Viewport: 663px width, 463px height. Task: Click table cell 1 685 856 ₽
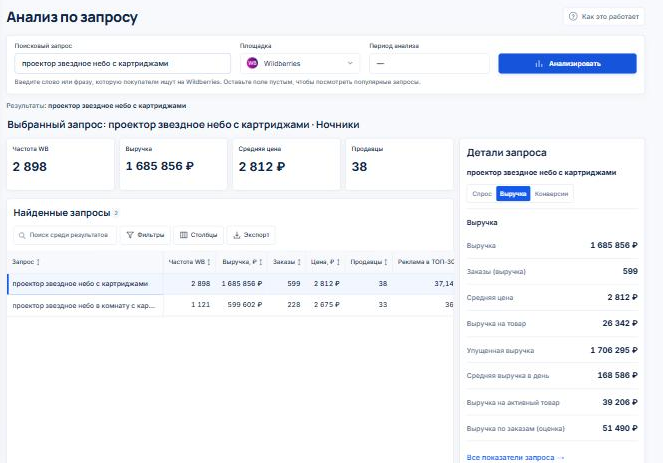click(x=242, y=284)
